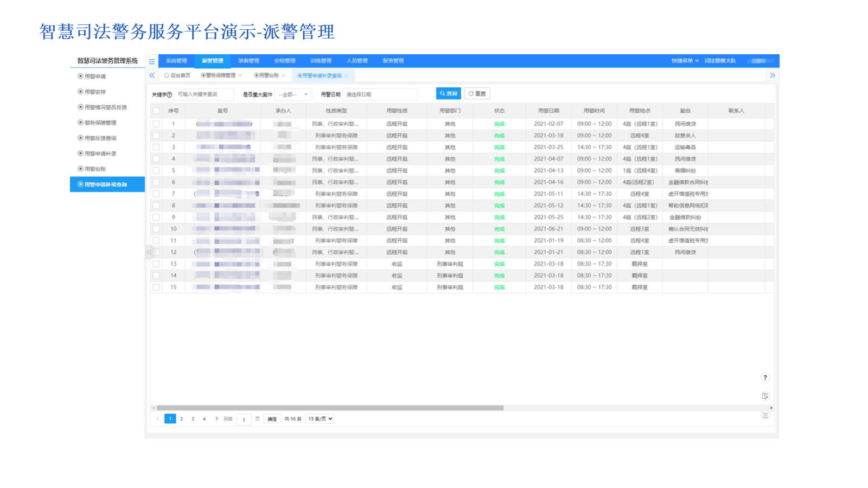Click the tabs scroll-left double chevron
Viewport: 868px width, 488px height.
(152, 75)
